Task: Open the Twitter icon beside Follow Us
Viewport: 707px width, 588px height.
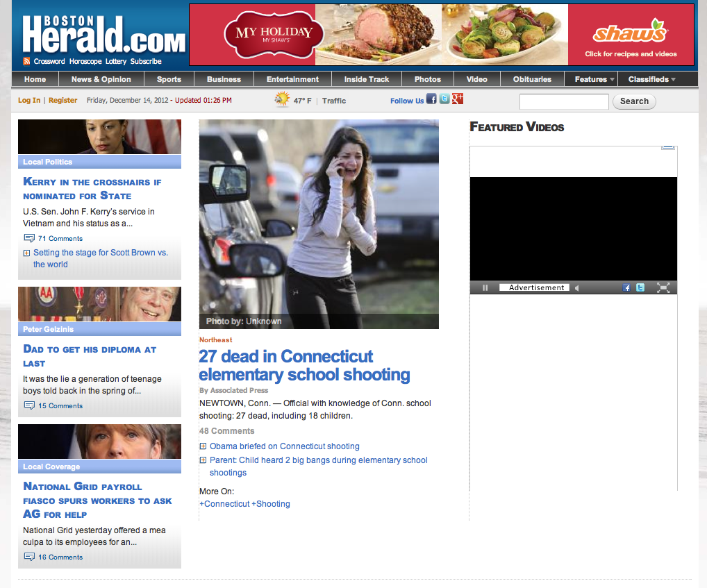Action: pyautogui.click(x=444, y=99)
